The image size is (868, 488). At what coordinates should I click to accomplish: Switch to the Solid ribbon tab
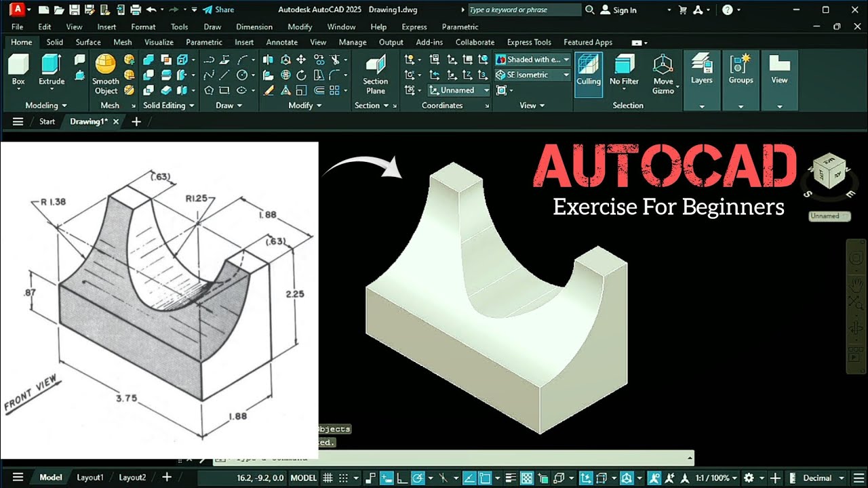pos(55,42)
